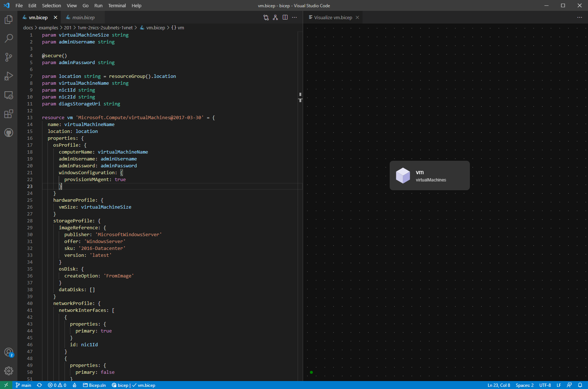This screenshot has width=588, height=389.
Task: Change file encoding UTF-8
Action: pyautogui.click(x=545, y=385)
